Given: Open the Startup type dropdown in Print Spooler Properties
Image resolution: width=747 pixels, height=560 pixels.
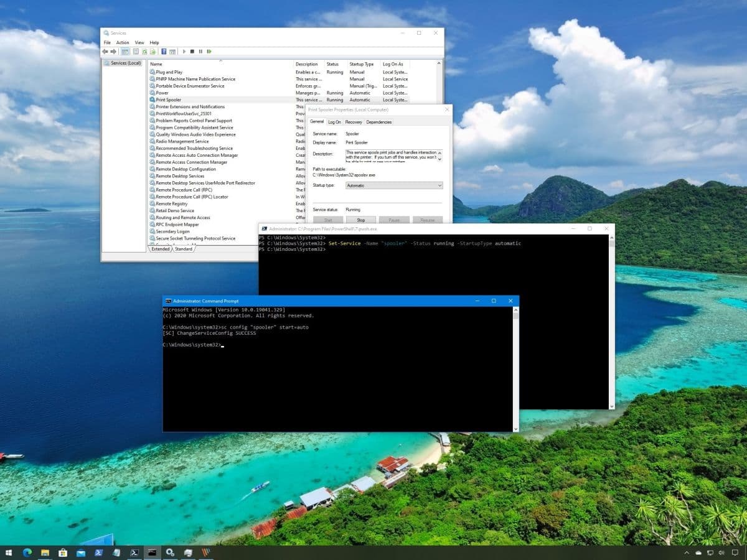Looking at the screenshot, I should point(395,185).
